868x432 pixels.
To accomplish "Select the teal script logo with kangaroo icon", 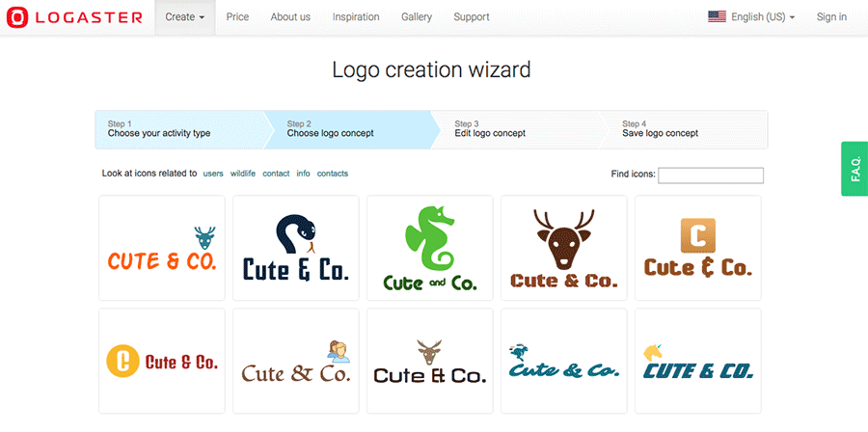I will (563, 361).
